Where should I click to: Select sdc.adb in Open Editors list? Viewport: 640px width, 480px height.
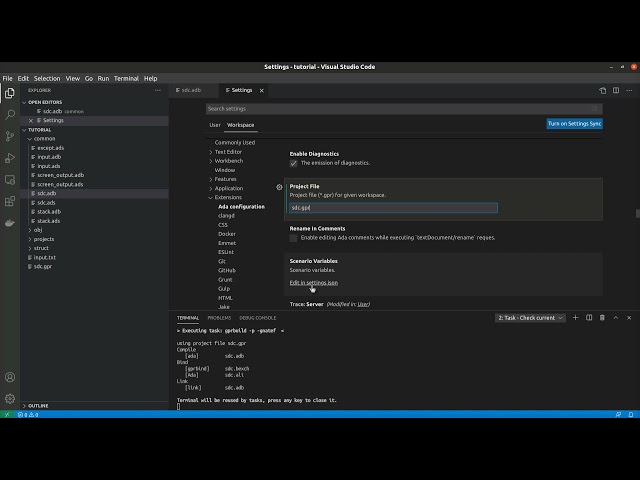[x=52, y=111]
